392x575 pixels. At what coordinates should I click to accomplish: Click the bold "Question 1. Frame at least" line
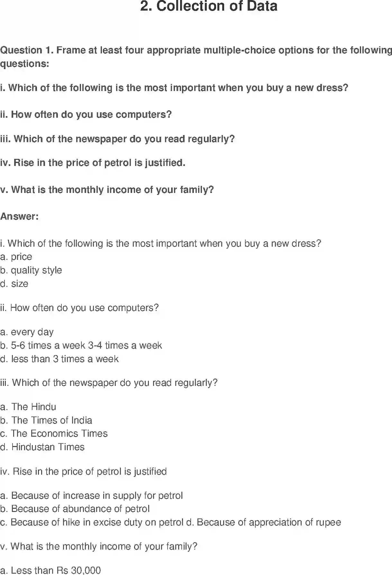pos(196,50)
